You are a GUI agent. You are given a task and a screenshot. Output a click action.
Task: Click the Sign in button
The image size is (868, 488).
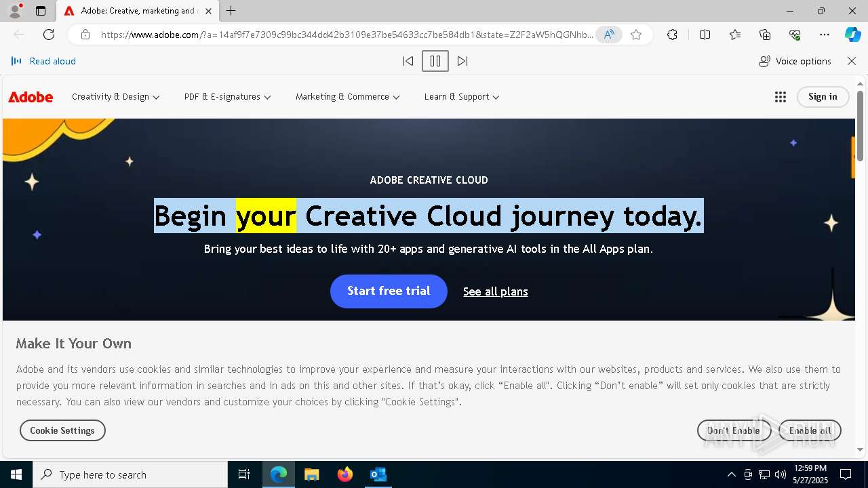(823, 96)
